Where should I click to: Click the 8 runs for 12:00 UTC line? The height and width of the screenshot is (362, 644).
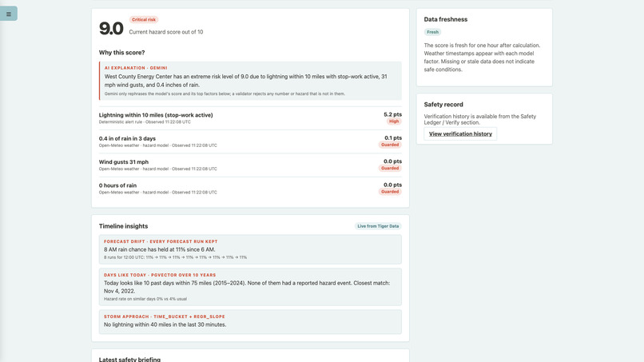[175, 257]
